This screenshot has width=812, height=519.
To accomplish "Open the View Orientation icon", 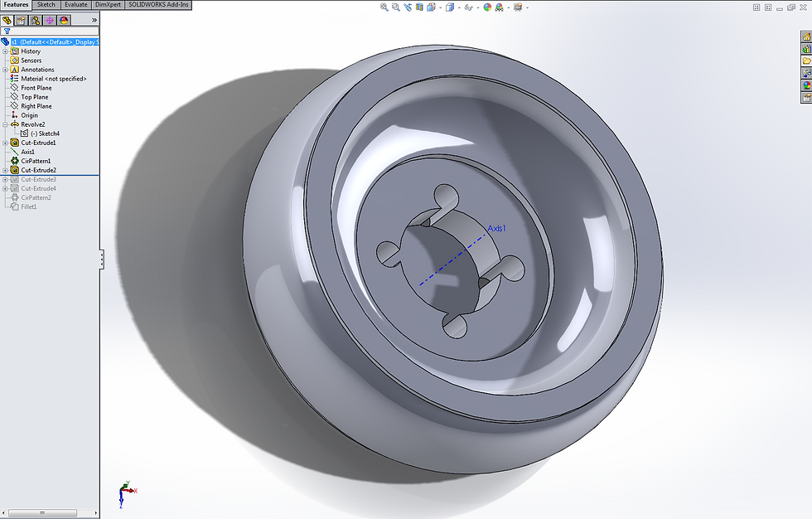I will pos(431,7).
